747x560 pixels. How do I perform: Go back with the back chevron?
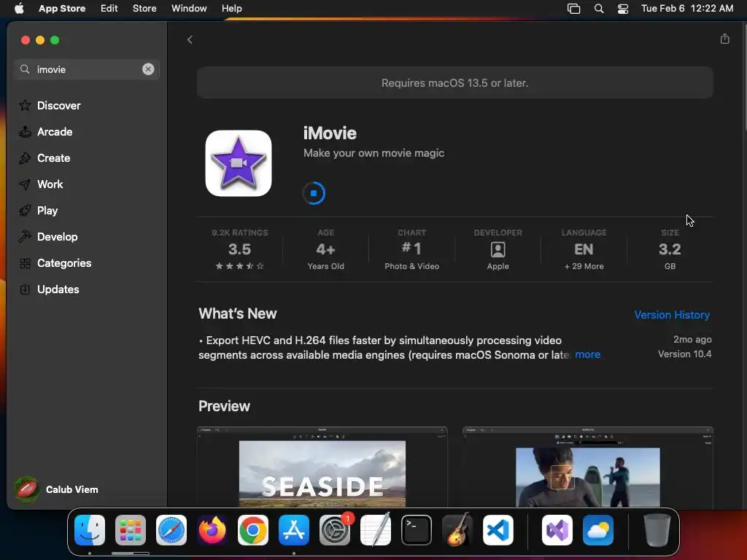(x=190, y=39)
